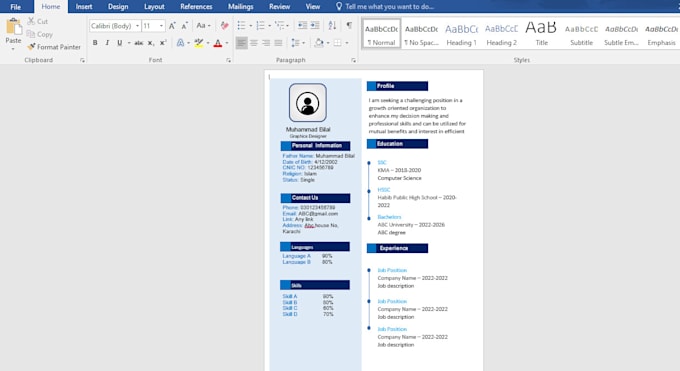
Task: Open the File tab
Action: click(16, 7)
